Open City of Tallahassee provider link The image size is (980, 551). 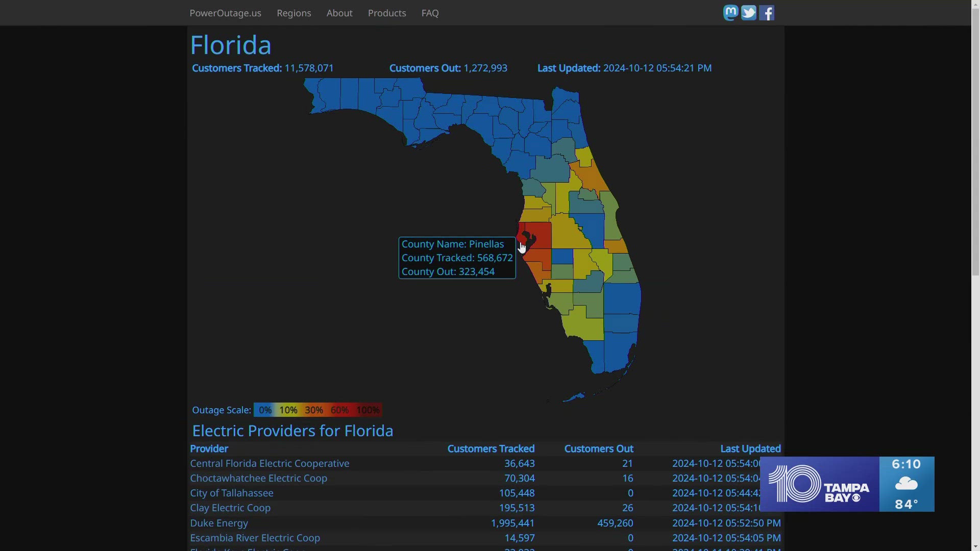coord(232,493)
